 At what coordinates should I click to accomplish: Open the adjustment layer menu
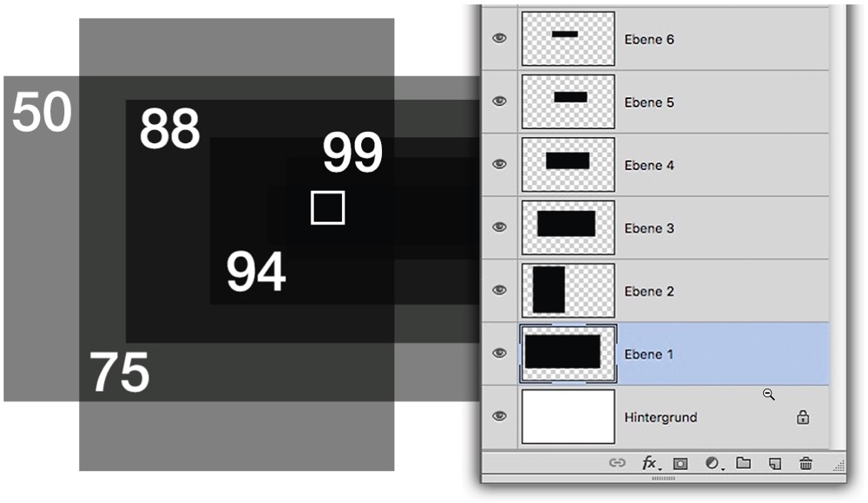pyautogui.click(x=713, y=463)
